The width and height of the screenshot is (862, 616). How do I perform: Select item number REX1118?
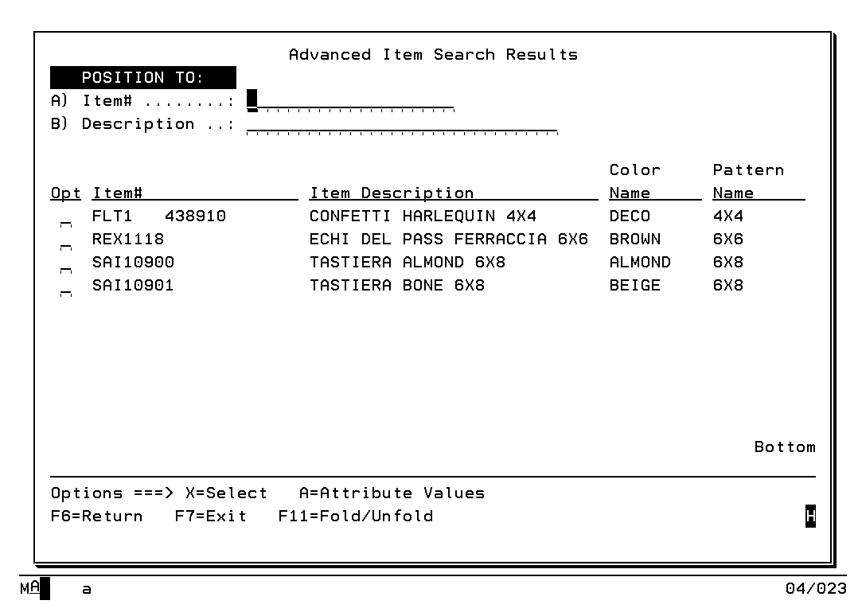pos(128,239)
